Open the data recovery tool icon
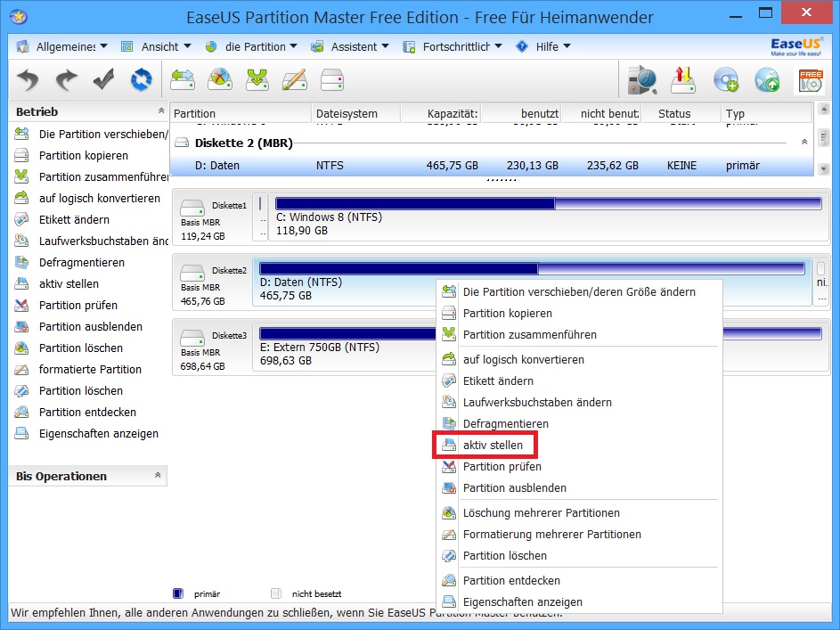The width and height of the screenshot is (840, 630). 642,80
